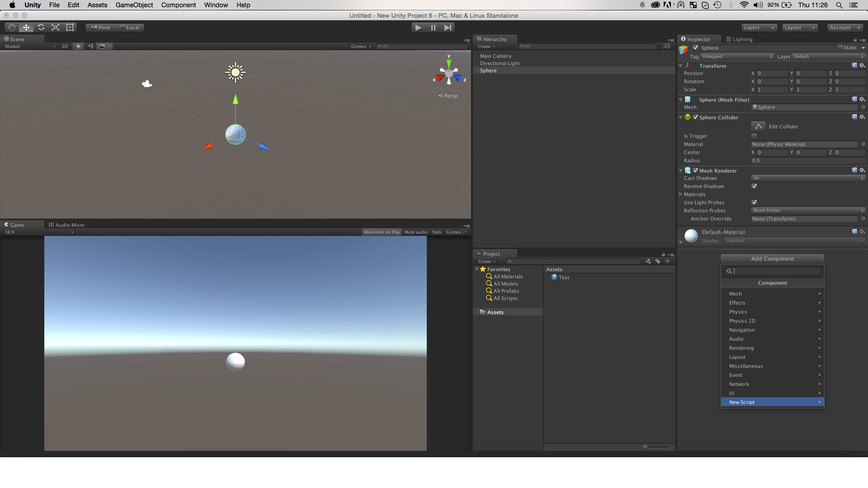The width and height of the screenshot is (868, 488).
Task: Select the Move tool
Action: click(26, 27)
